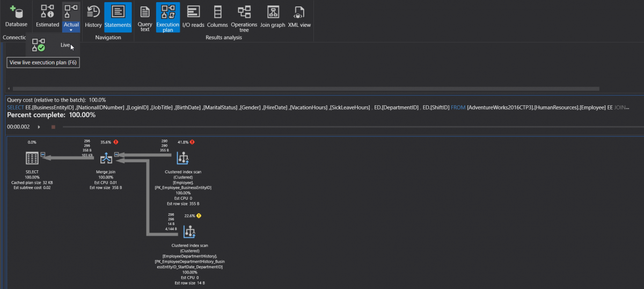Show the Join graph
The image size is (644, 289).
point(274,17)
